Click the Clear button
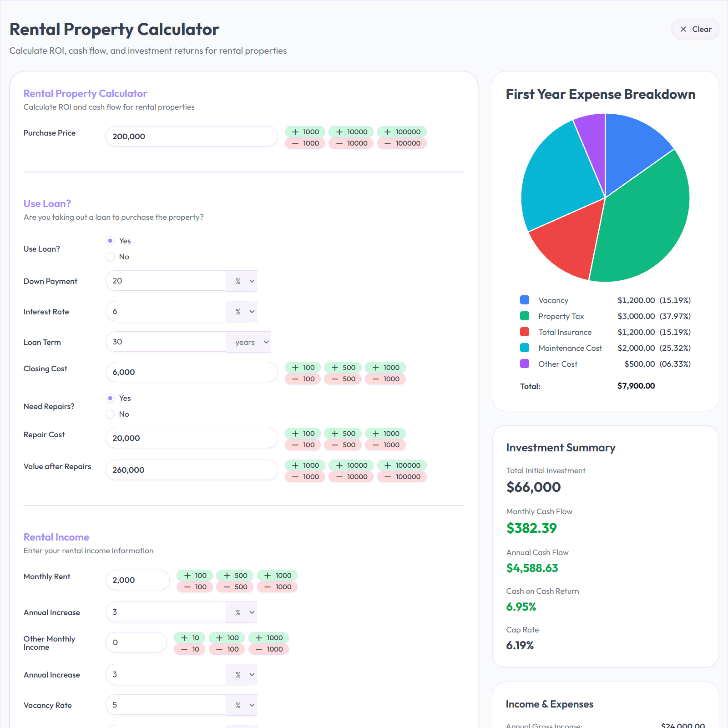728x728 pixels. point(695,29)
